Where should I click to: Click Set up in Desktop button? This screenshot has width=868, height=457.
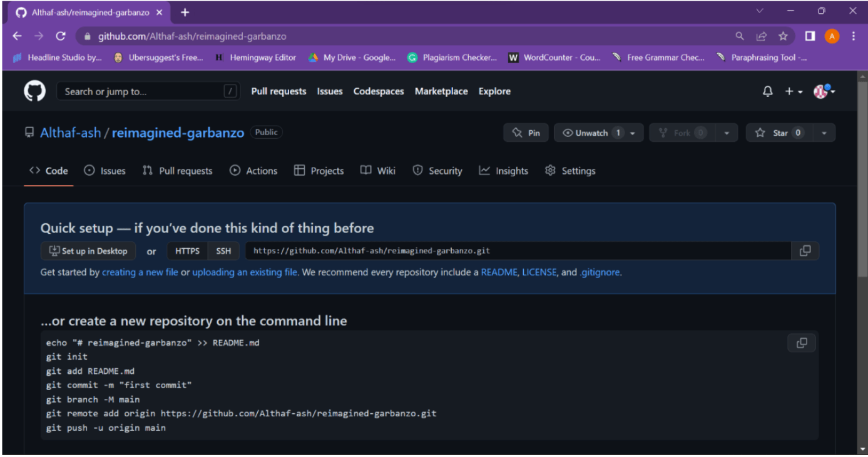88,251
